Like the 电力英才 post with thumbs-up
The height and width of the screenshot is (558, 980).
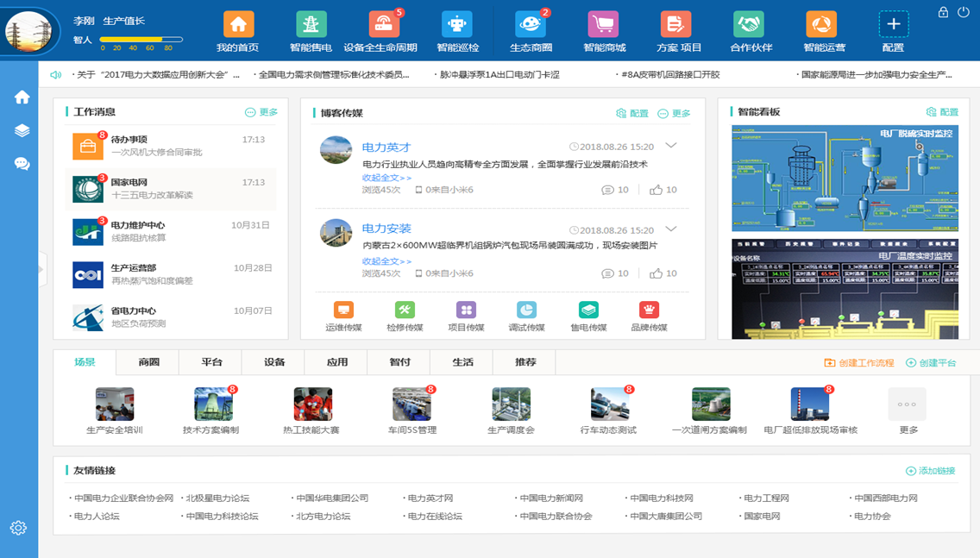(657, 190)
